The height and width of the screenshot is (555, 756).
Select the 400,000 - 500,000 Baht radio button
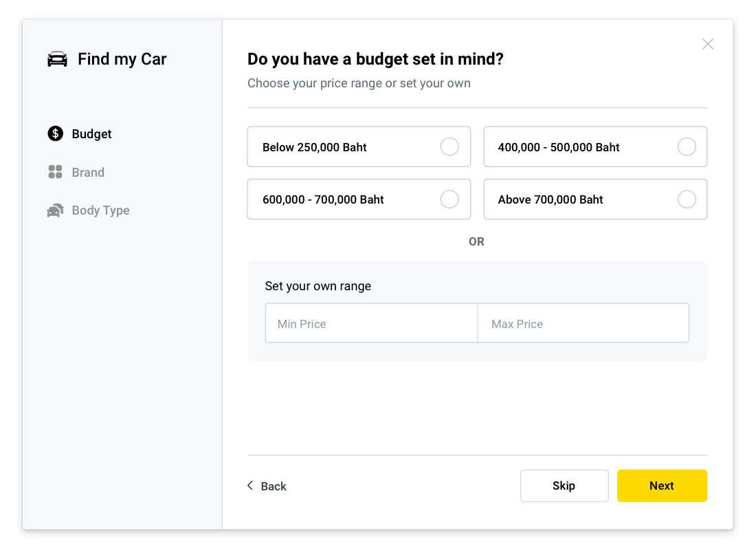(687, 146)
